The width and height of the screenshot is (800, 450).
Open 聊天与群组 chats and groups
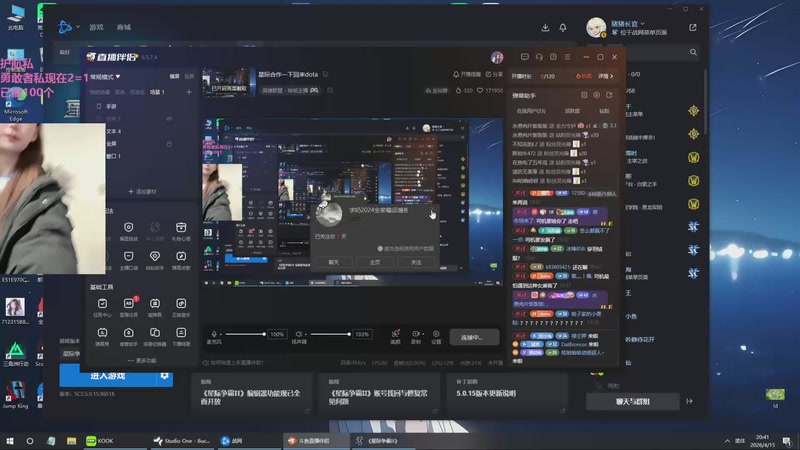[632, 402]
